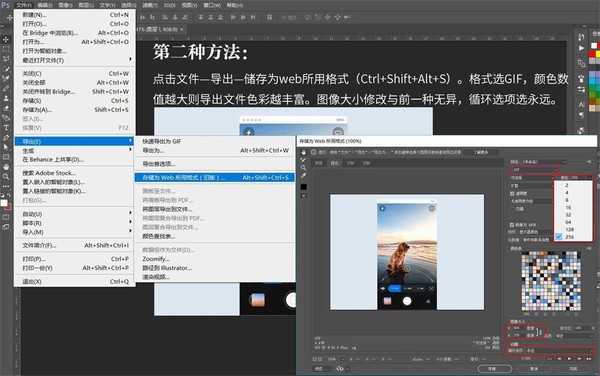Toggle the width-height constrain link icon
The height and width of the screenshot is (376, 600).
[x=539, y=332]
